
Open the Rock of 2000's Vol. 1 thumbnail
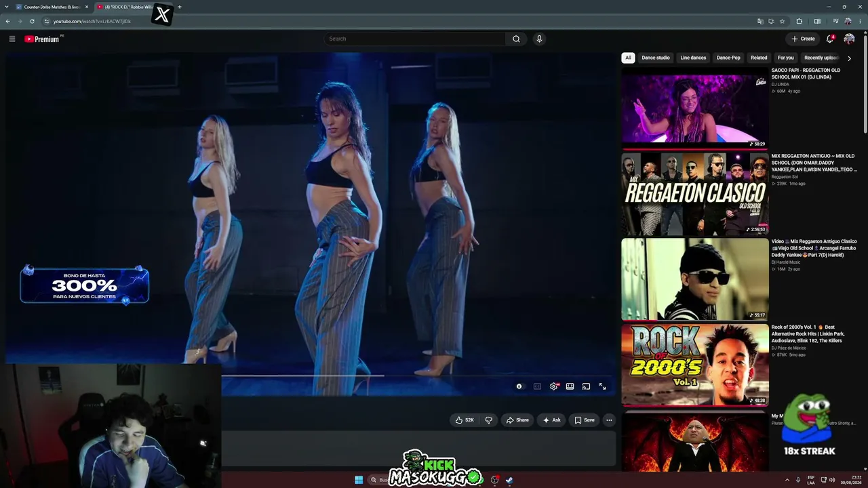tap(695, 365)
